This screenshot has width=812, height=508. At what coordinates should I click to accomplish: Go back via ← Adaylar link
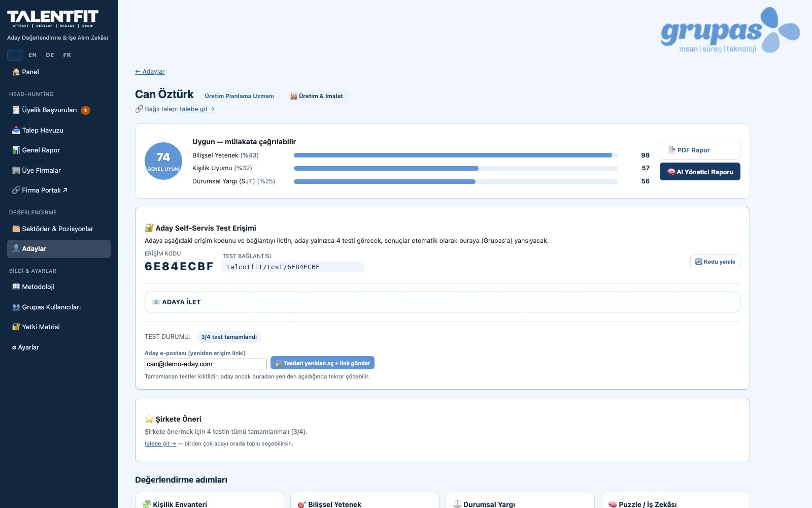coord(150,72)
